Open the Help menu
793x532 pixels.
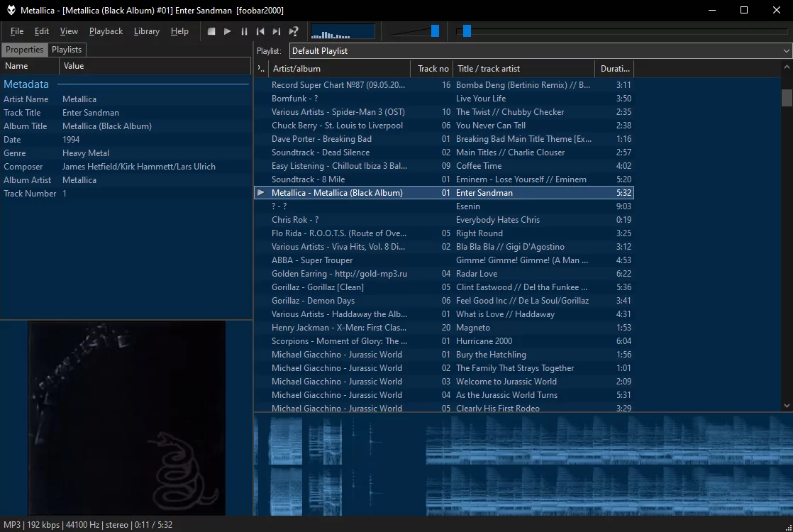coord(179,31)
